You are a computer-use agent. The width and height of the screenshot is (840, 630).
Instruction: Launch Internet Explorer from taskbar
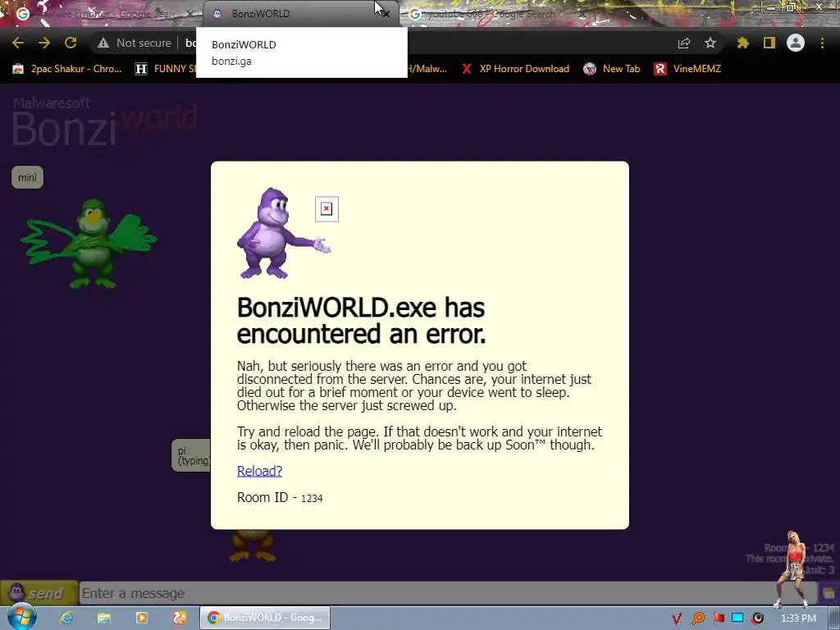tap(66, 619)
